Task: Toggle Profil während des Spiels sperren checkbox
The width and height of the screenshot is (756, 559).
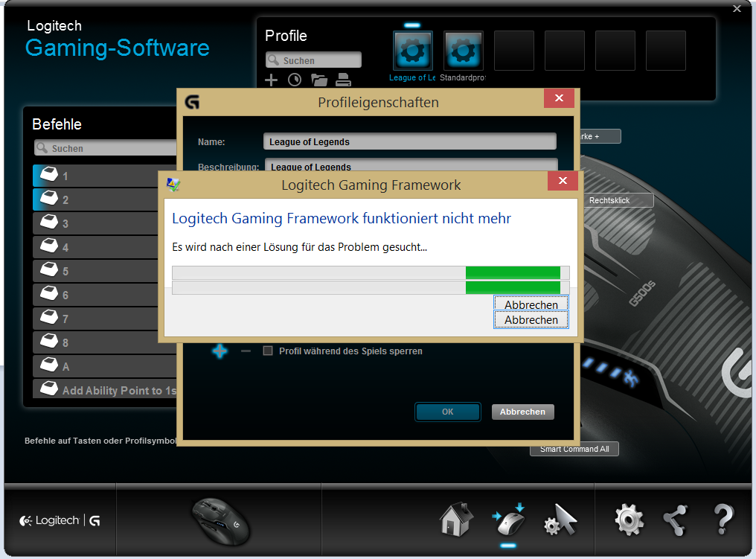Action: point(268,351)
